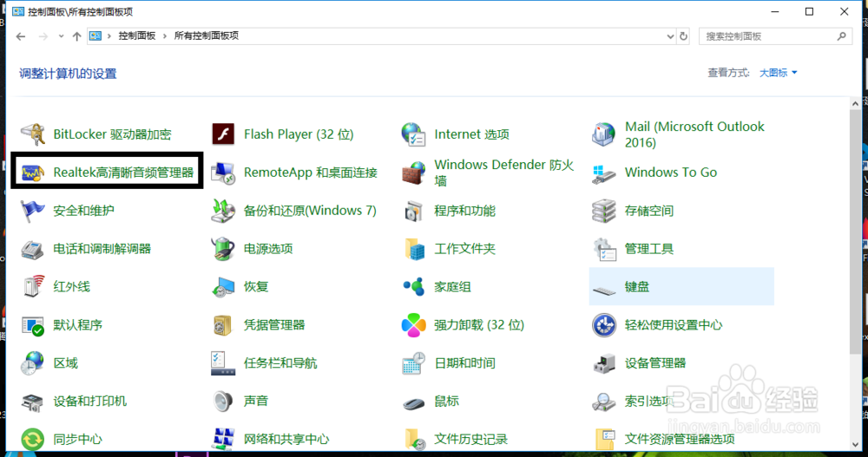Open 红外线 icon
Image resolution: width=868 pixels, height=457 pixels.
point(33,286)
